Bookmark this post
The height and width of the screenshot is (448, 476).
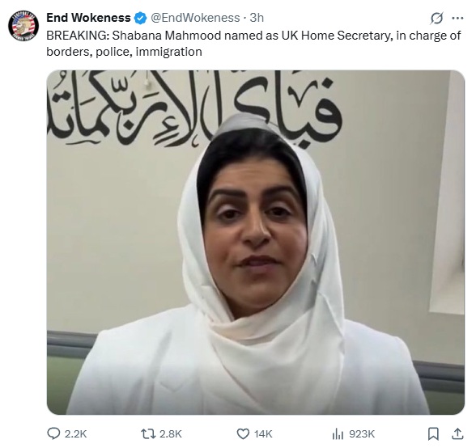point(433,433)
